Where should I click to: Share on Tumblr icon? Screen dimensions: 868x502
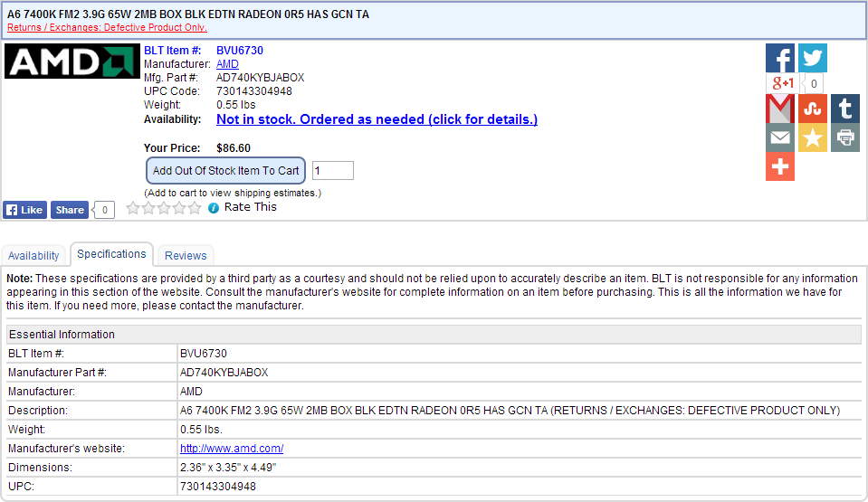pyautogui.click(x=845, y=109)
